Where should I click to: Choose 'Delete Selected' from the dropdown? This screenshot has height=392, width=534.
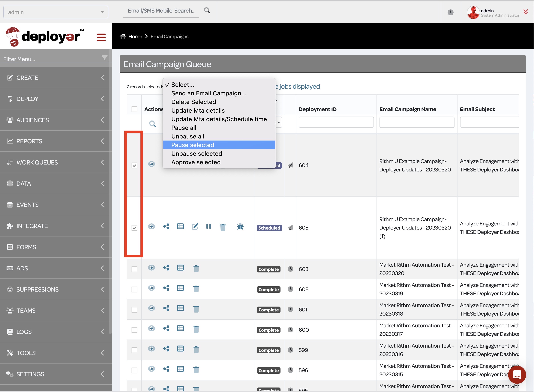[219, 102]
